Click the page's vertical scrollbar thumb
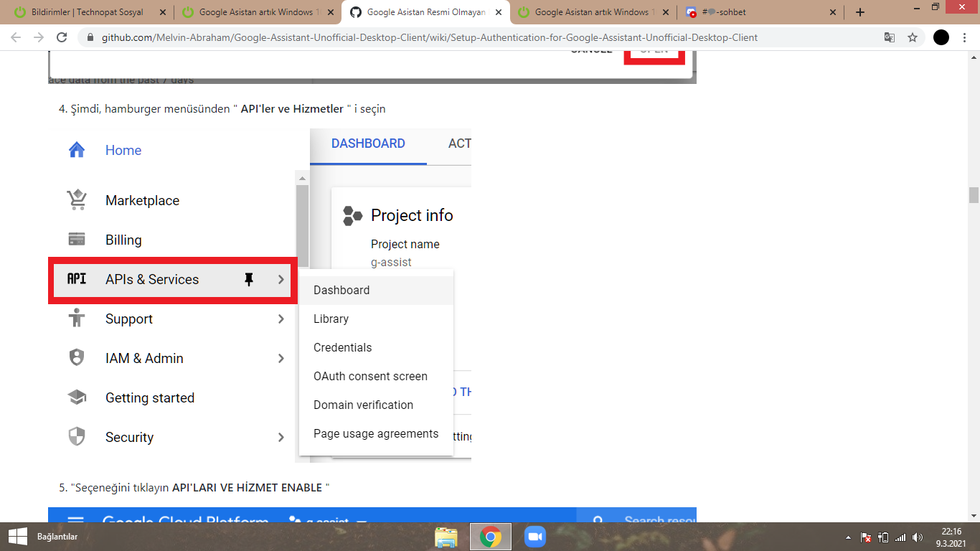Screen dimensions: 980x551 [974, 195]
